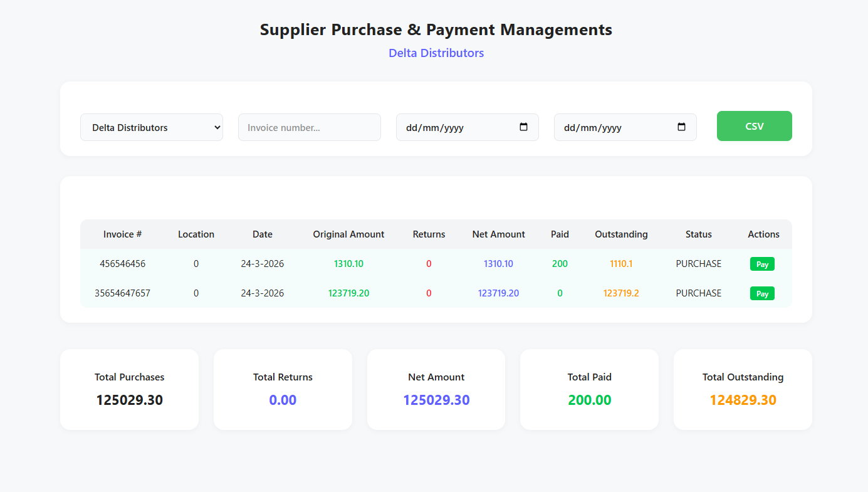Click original amount 1310.10 in green

pos(348,264)
